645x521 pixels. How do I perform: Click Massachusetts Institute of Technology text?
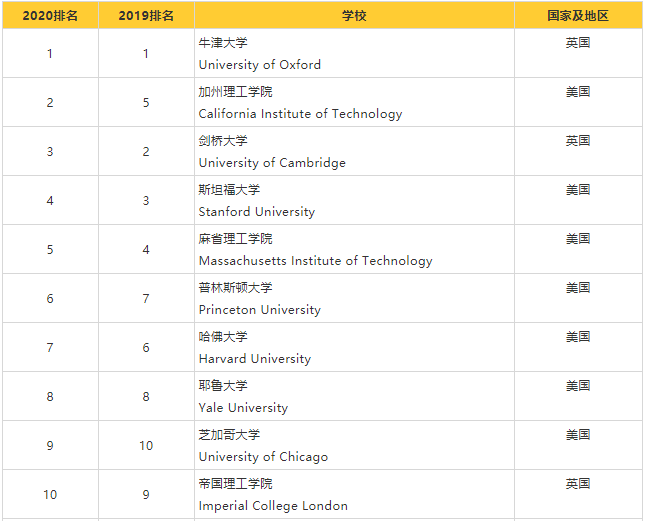(316, 261)
